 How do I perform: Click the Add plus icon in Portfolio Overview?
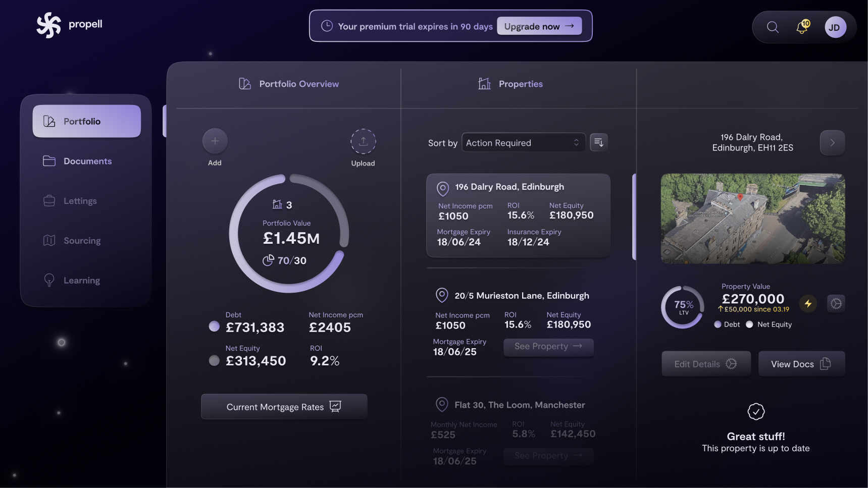tap(215, 142)
